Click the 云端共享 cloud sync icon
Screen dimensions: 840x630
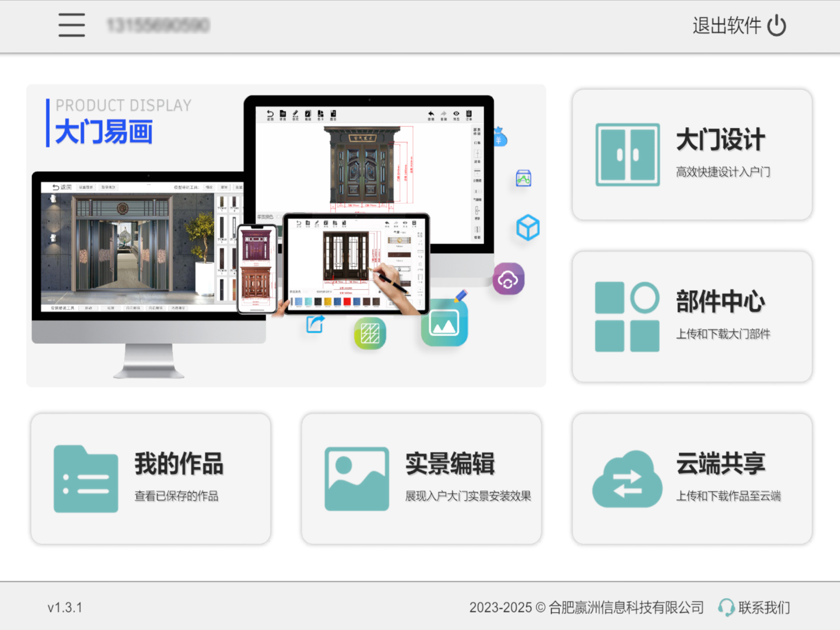coord(627,479)
